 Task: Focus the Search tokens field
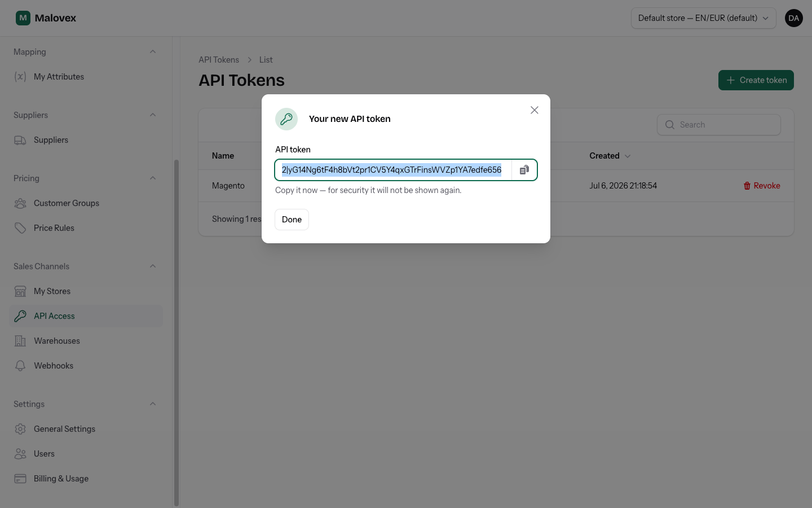[719, 125]
